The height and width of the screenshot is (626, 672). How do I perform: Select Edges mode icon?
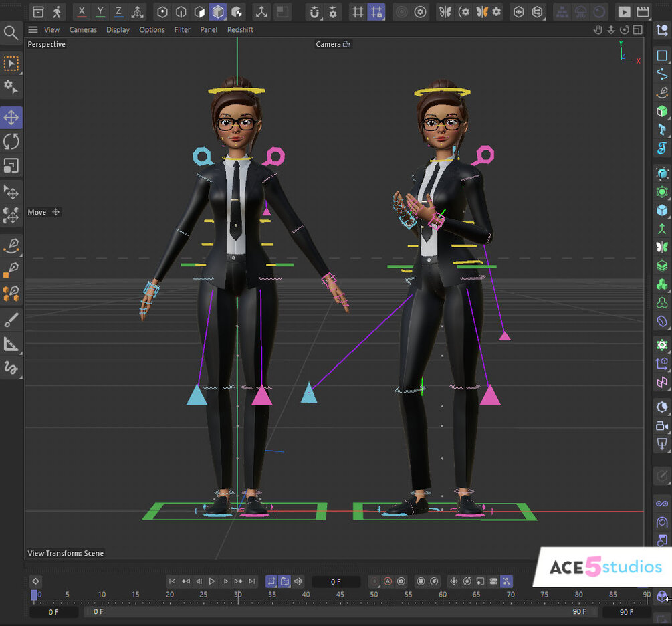point(181,12)
